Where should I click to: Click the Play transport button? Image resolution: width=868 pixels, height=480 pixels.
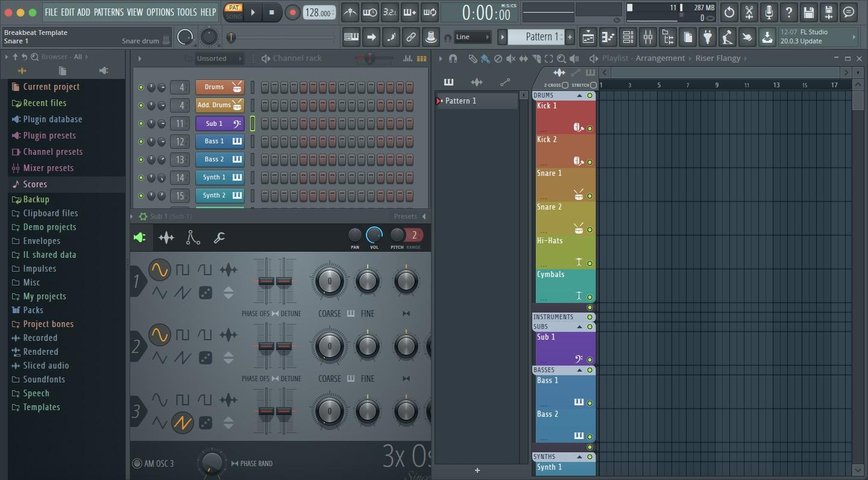253,12
